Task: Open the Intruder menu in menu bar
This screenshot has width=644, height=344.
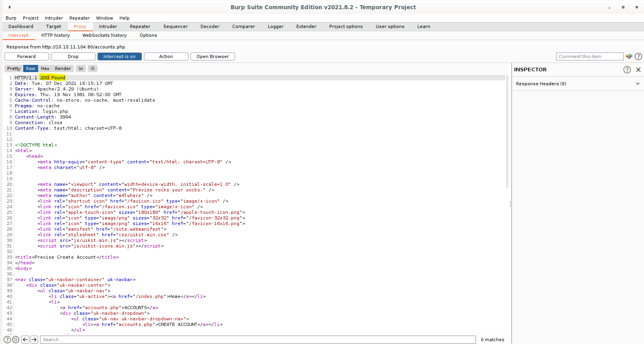Action: [x=54, y=18]
